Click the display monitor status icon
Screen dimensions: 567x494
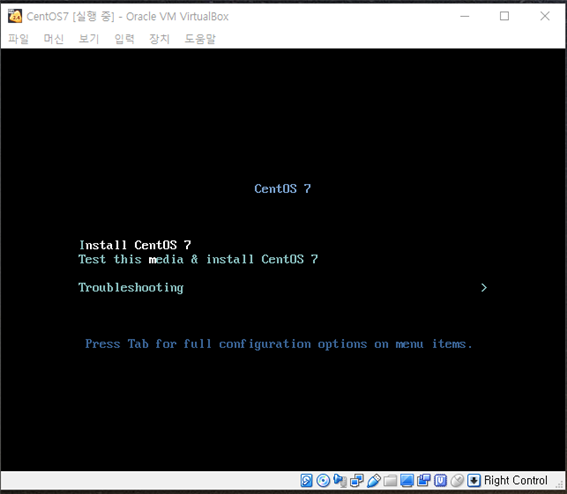point(407,481)
